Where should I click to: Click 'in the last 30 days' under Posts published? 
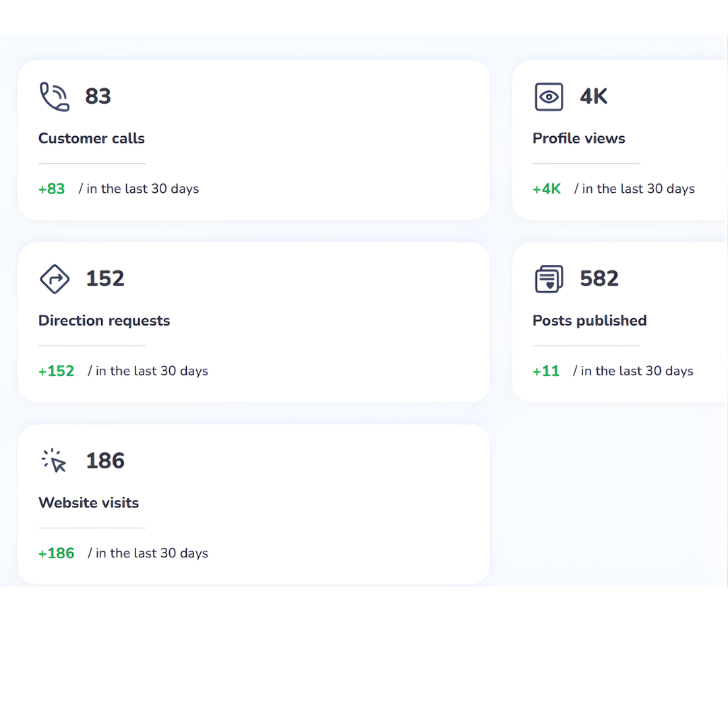point(637,371)
